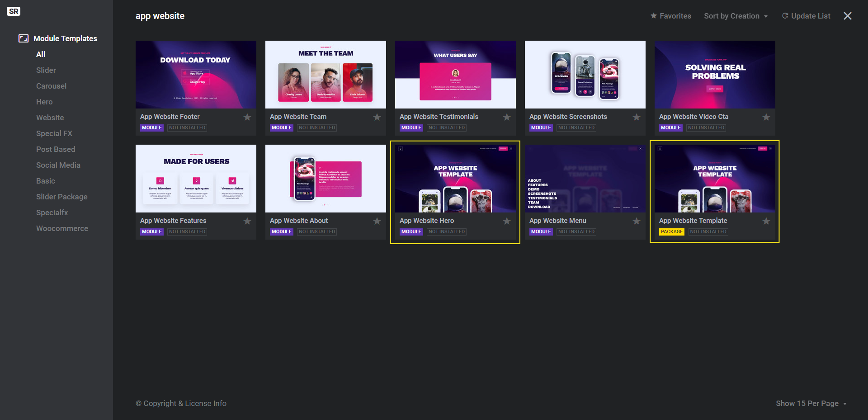This screenshot has width=868, height=420.
Task: Open App Website About thumbnail
Action: (x=325, y=179)
